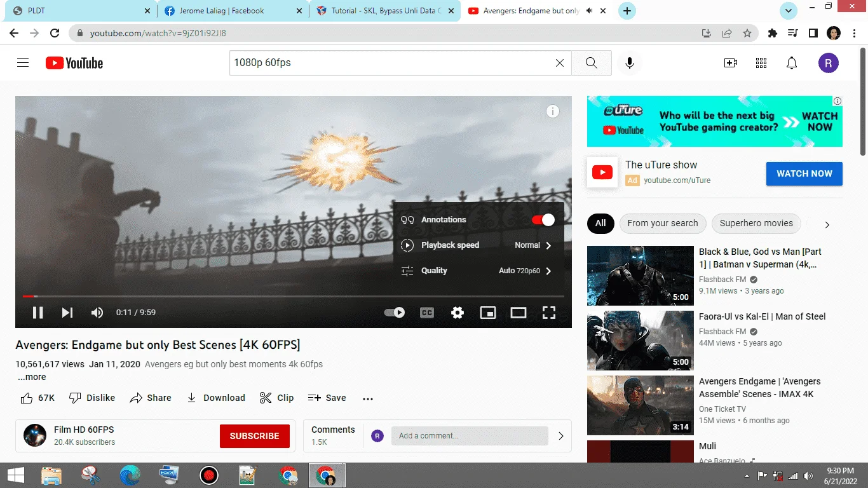Open the Film HD 60FPS channel avatar
This screenshot has height=488, width=868.
click(35, 435)
